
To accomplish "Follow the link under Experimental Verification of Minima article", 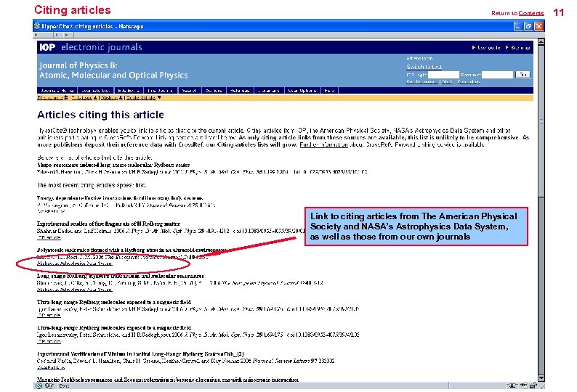I will (51, 367).
